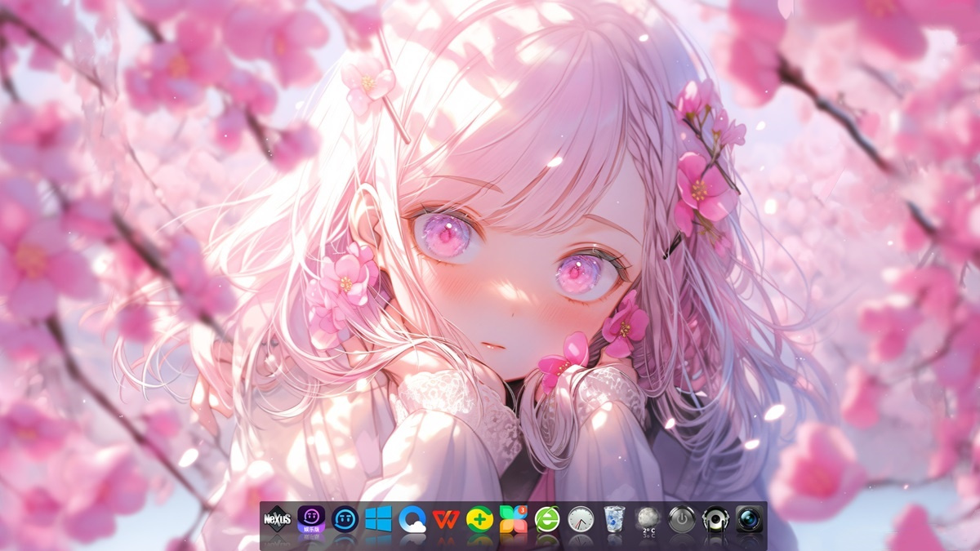The image size is (980, 551).
Task: Open the headphone speaker music icon
Action: click(x=715, y=519)
